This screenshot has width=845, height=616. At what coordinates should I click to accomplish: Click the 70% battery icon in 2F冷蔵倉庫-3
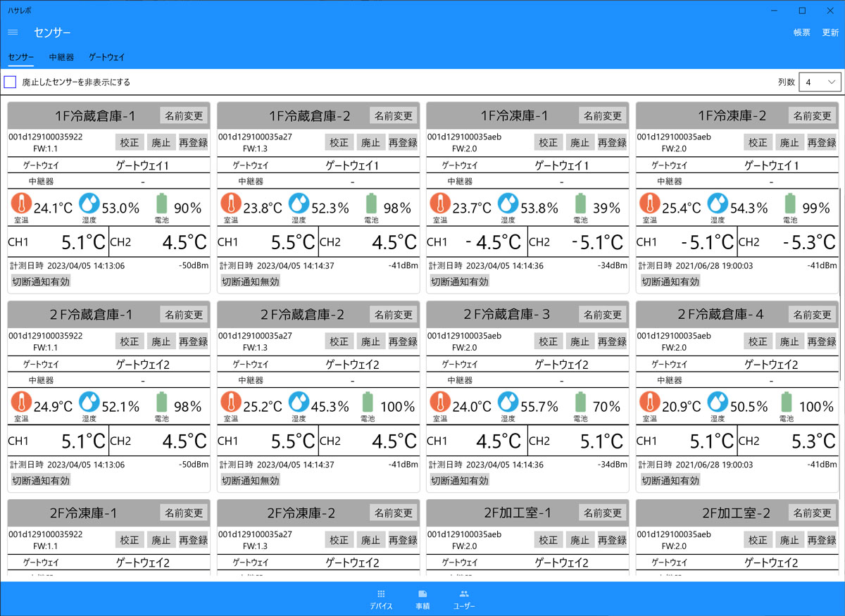coord(580,403)
